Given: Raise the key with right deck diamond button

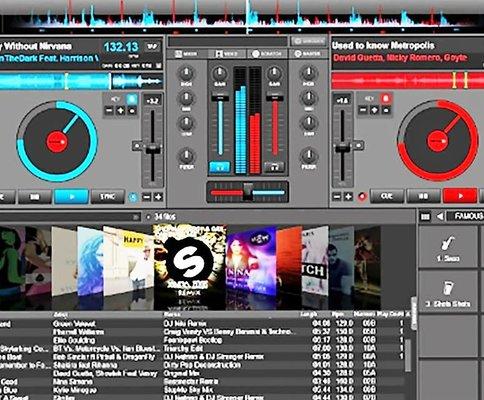Looking at the screenshot, I should tap(374, 110).
